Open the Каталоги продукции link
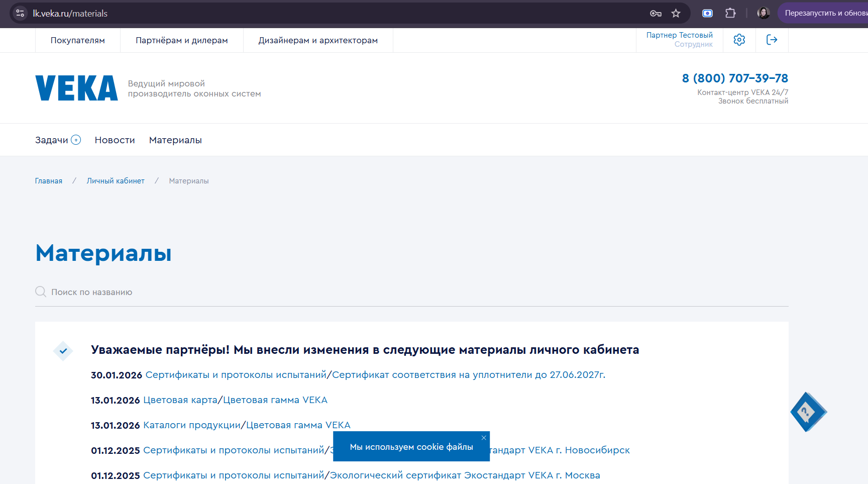Screen dimensions: 868x484 coord(192,425)
